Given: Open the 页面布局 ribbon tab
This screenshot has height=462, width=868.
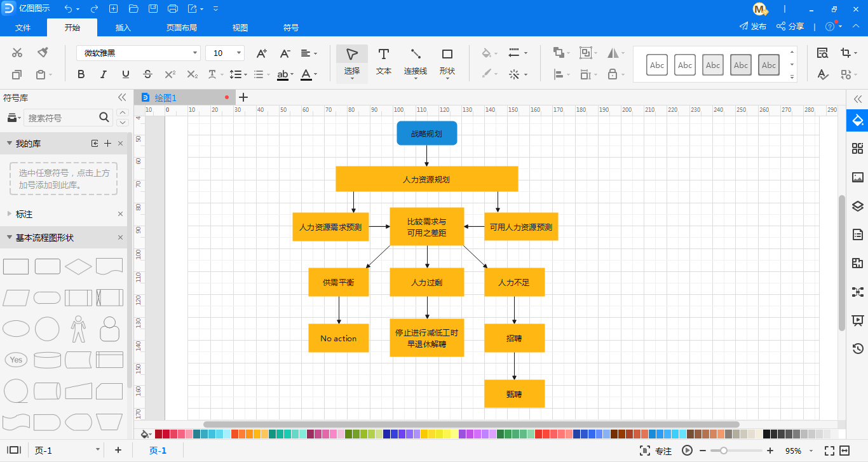Looking at the screenshot, I should coord(181,27).
